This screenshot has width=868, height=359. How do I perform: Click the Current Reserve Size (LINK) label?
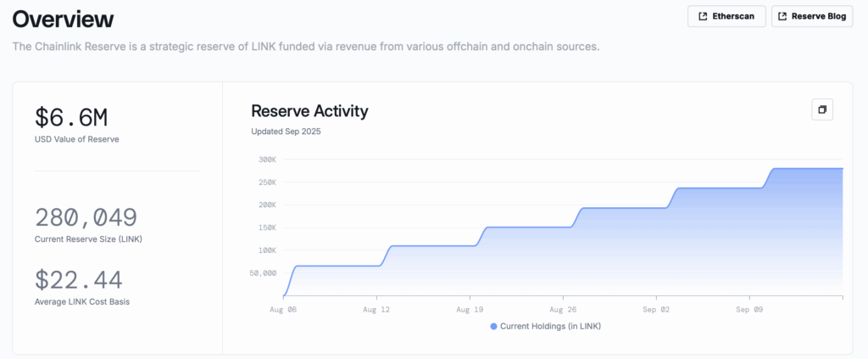[90, 238]
